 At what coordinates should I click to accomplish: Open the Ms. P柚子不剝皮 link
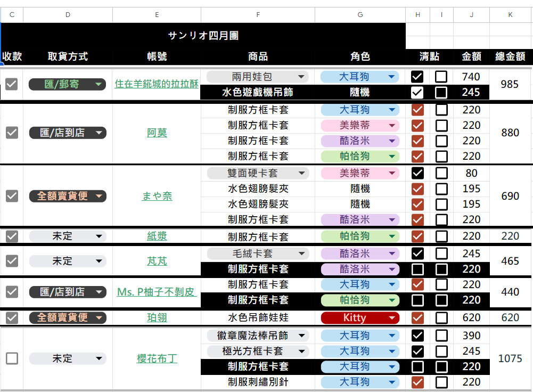[x=157, y=292]
